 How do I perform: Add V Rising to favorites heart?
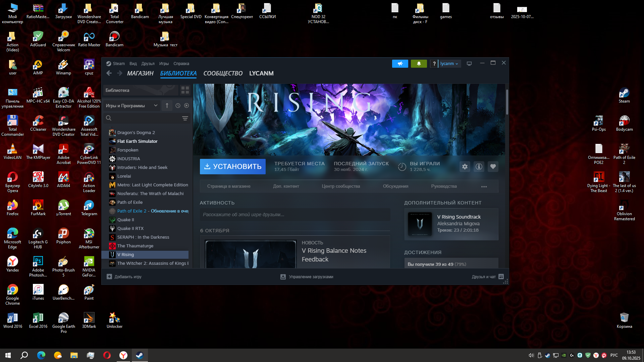(x=493, y=167)
